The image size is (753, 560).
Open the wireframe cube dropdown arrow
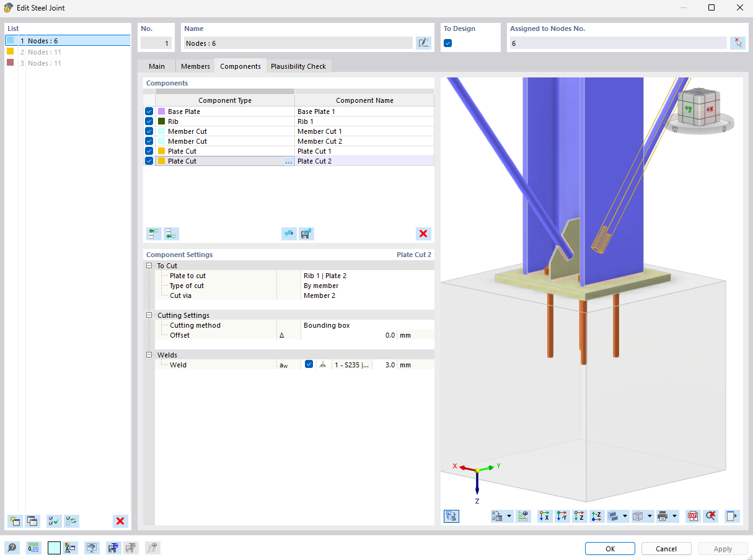(650, 515)
